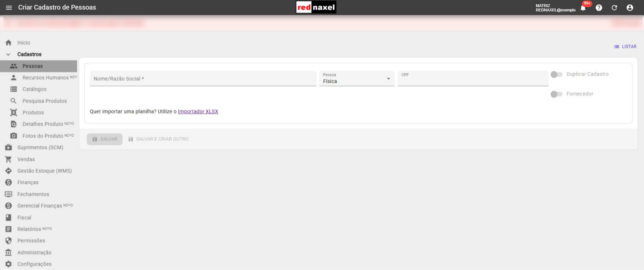Screen dimensions: 644x270
Task: Click the Pessoas people icon
Action: (x=13, y=66)
